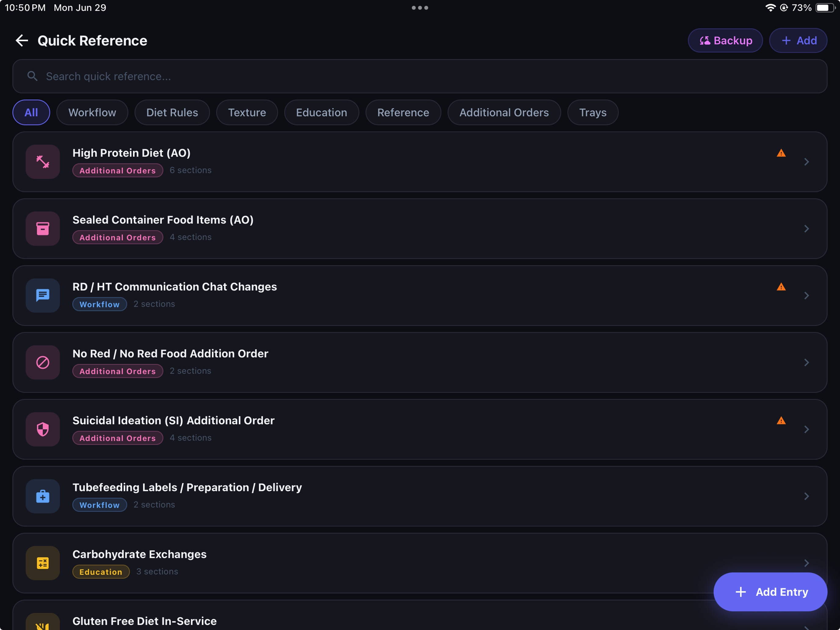
Task: Expand Tubefeeding Labels row chevron
Action: point(807,496)
